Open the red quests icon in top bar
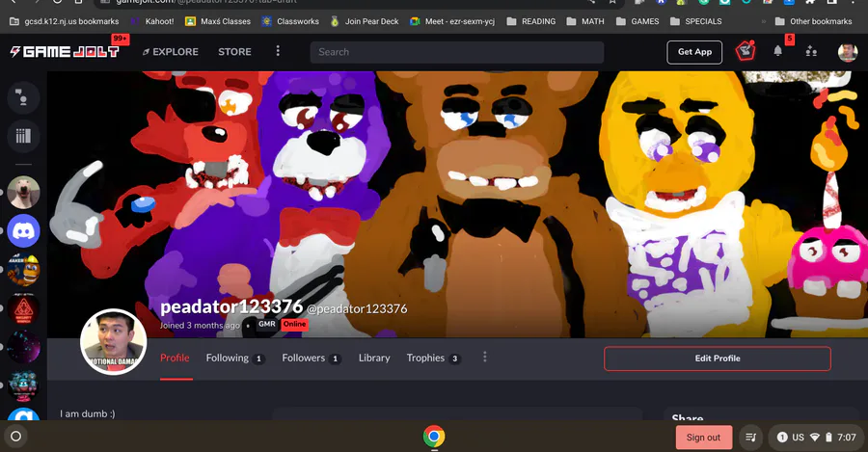This screenshot has height=452, width=868. [746, 51]
